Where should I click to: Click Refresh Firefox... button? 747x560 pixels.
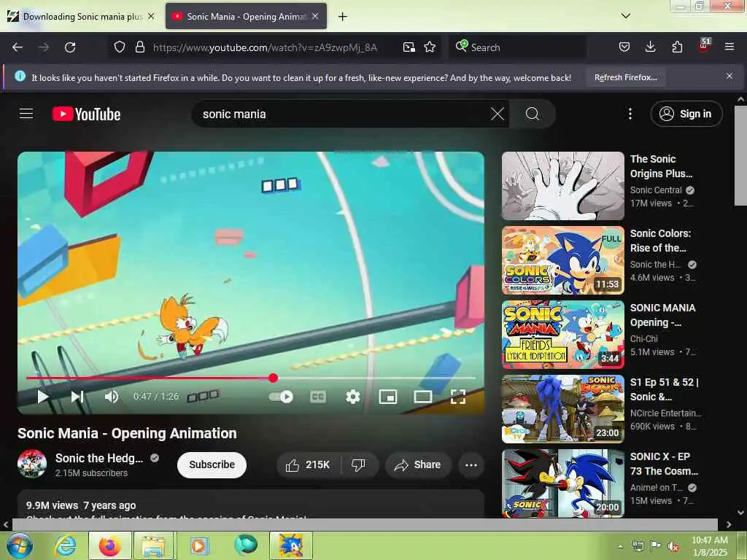(x=625, y=77)
